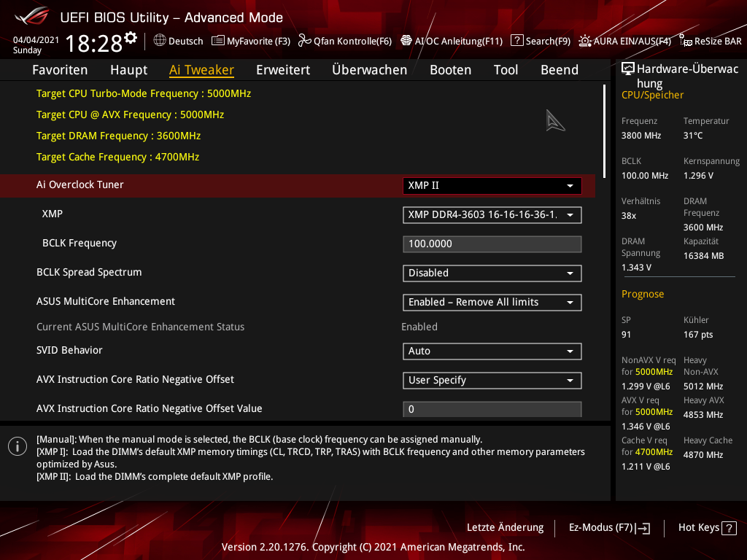The width and height of the screenshot is (747, 560).
Task: Click Letzte Änderung button
Action: coord(505,528)
